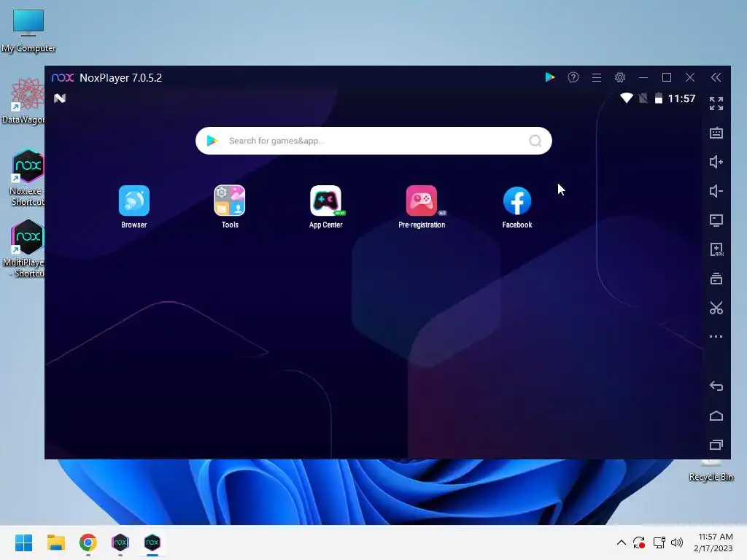Open Google Chrome from the taskbar
The height and width of the screenshot is (560, 747).
click(88, 542)
